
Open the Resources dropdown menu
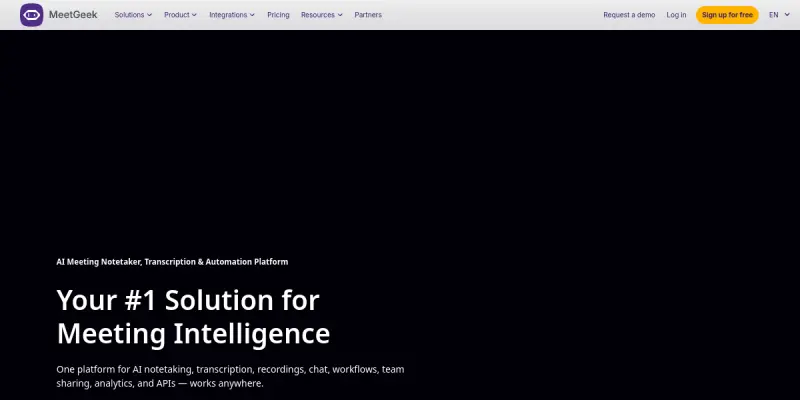pos(321,15)
